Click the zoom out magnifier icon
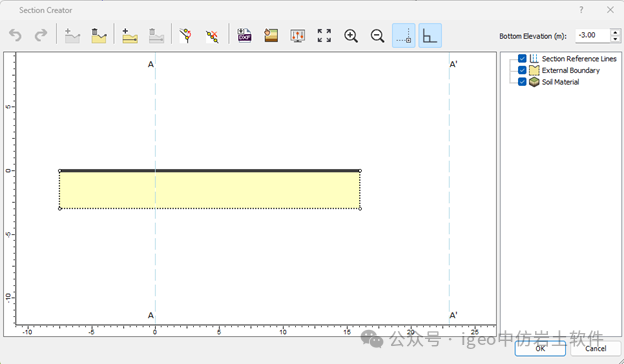The width and height of the screenshot is (624, 364). [377, 36]
